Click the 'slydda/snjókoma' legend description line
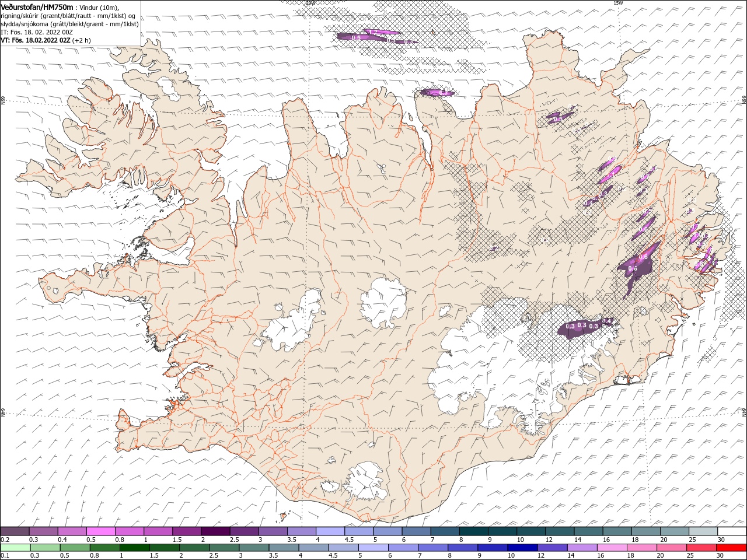 pyautogui.click(x=69, y=24)
